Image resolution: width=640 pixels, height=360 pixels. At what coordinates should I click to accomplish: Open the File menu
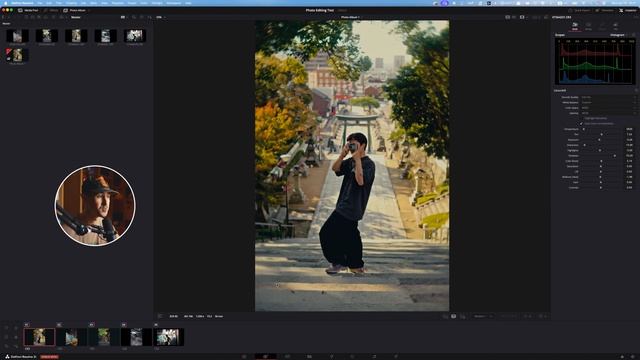click(x=40, y=3)
